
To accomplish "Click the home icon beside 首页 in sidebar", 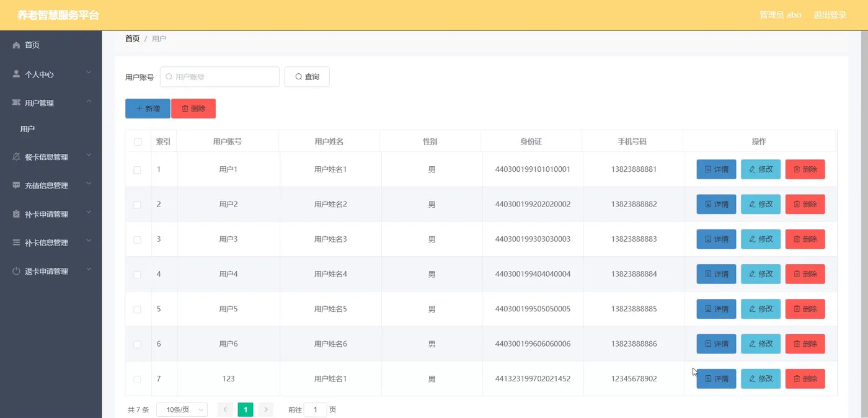I will coord(16,45).
